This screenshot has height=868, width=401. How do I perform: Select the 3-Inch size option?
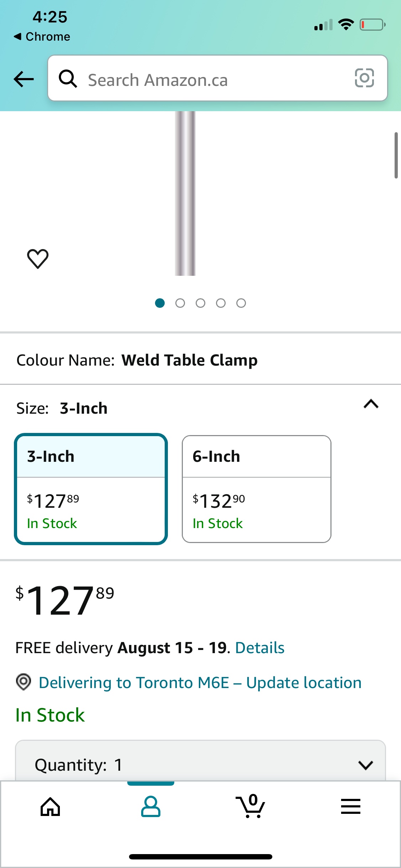(x=91, y=489)
